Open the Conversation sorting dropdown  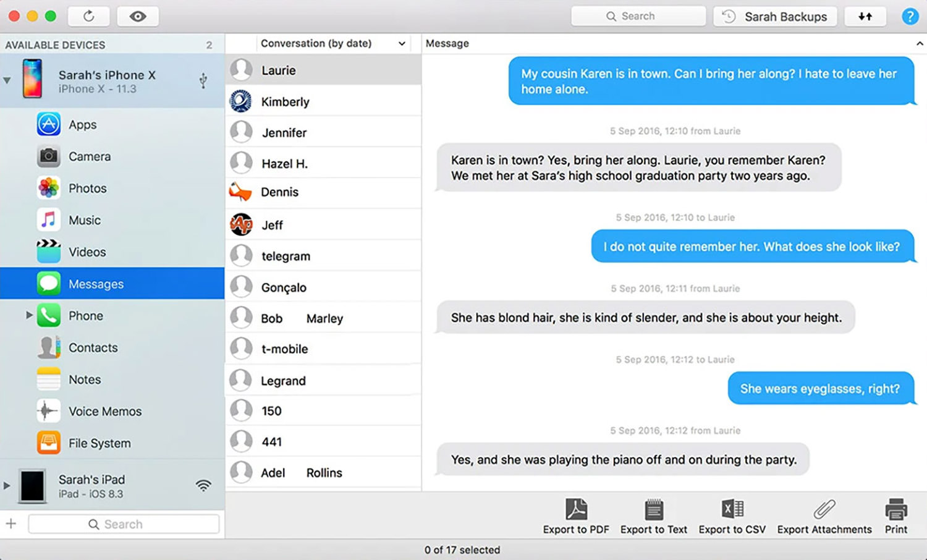[x=402, y=43]
